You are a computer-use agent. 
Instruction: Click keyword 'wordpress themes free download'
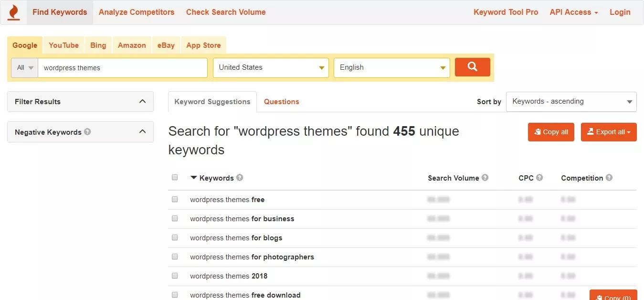pos(245,295)
